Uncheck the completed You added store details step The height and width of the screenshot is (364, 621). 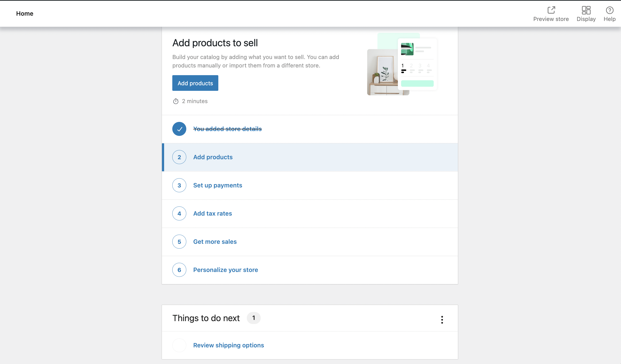click(179, 129)
